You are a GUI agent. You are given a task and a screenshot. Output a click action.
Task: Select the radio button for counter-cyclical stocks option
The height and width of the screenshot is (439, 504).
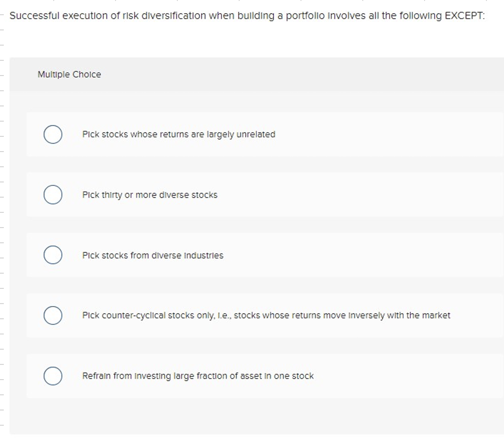53,315
